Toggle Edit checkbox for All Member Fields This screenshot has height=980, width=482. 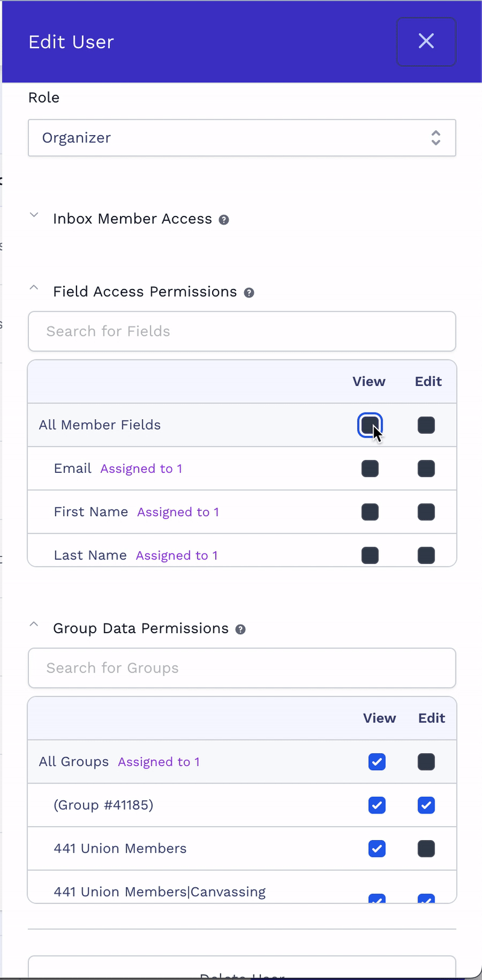426,425
